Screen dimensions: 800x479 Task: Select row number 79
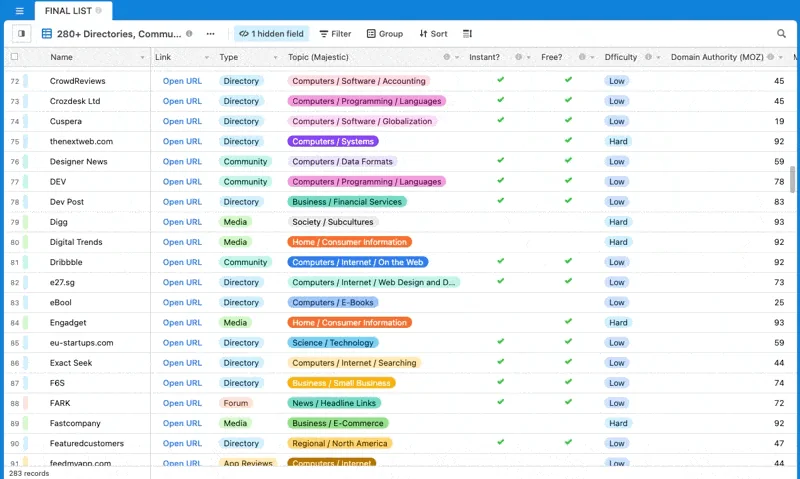click(x=15, y=222)
